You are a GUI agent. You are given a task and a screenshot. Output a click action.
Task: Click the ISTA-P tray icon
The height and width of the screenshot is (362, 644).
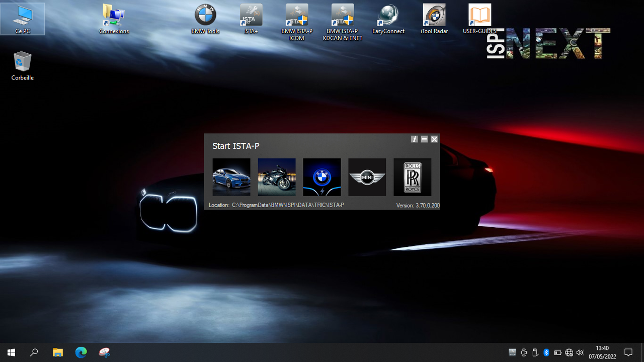pyautogui.click(x=513, y=352)
